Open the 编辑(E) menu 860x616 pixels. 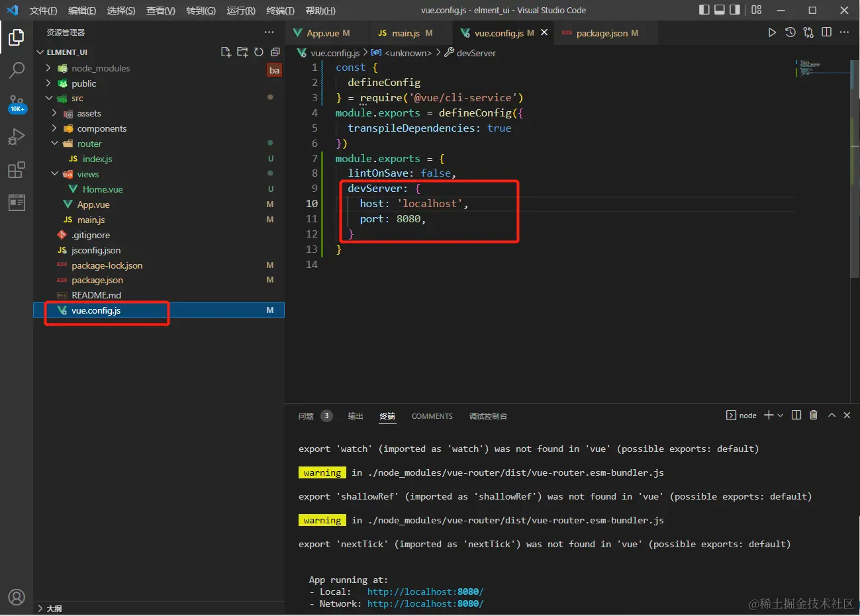coord(82,11)
